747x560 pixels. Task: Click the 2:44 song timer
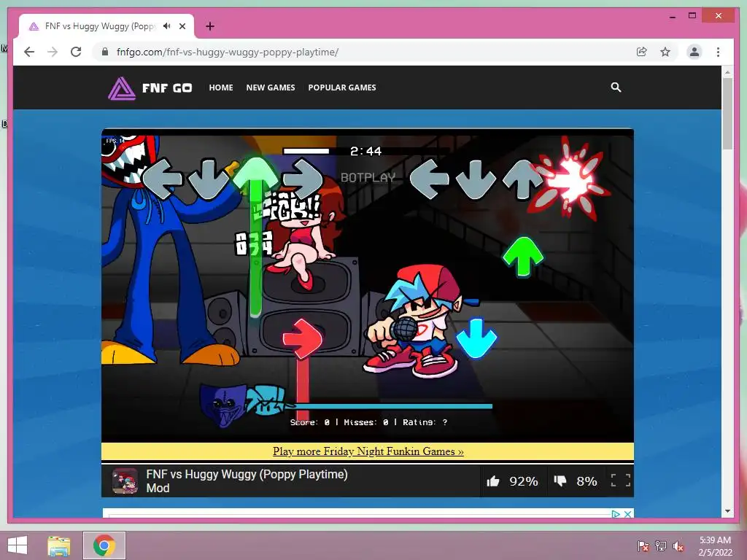[x=365, y=152]
